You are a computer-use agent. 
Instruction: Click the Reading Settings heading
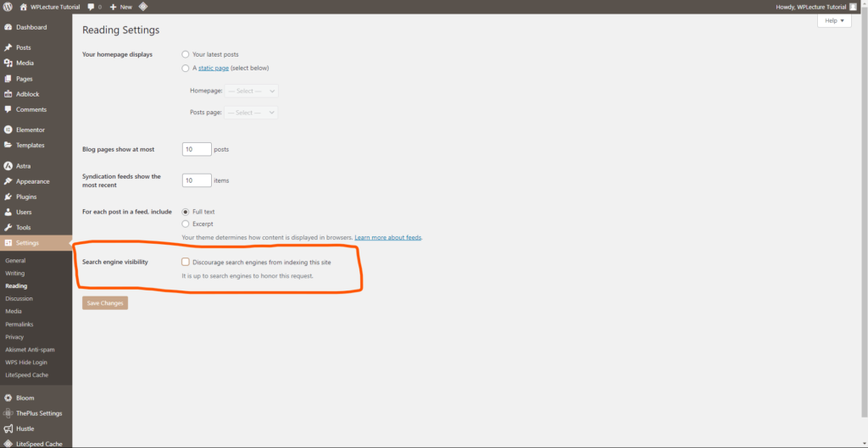(x=120, y=30)
